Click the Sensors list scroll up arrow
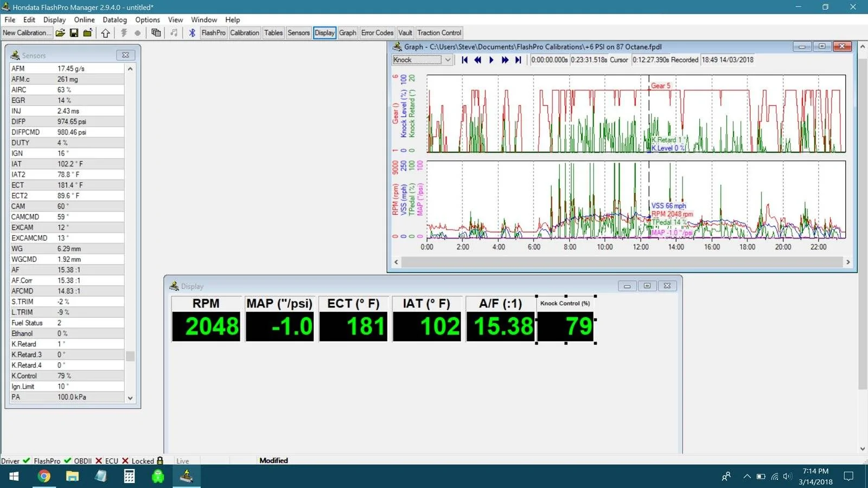Image resolution: width=868 pixels, height=488 pixels. point(130,69)
